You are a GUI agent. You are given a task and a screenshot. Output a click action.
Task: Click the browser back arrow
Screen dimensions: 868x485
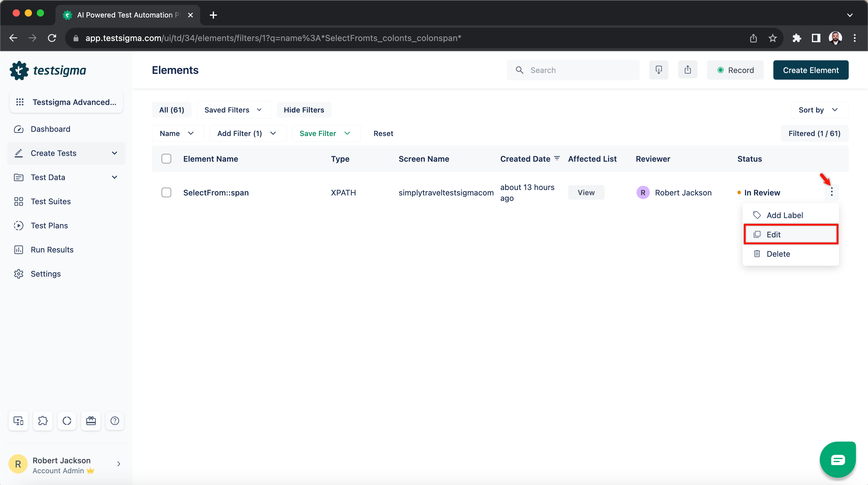click(14, 38)
